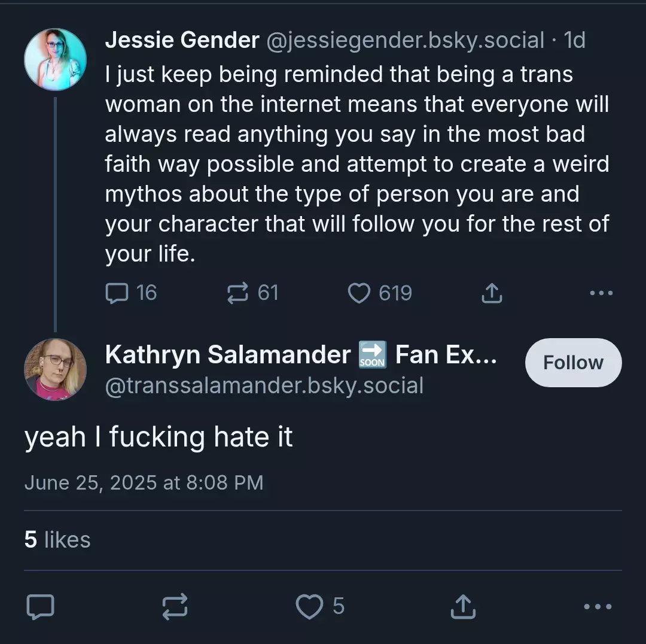Image resolution: width=646 pixels, height=644 pixels.
Task: Follow Kathryn Salamander
Action: pyautogui.click(x=573, y=363)
